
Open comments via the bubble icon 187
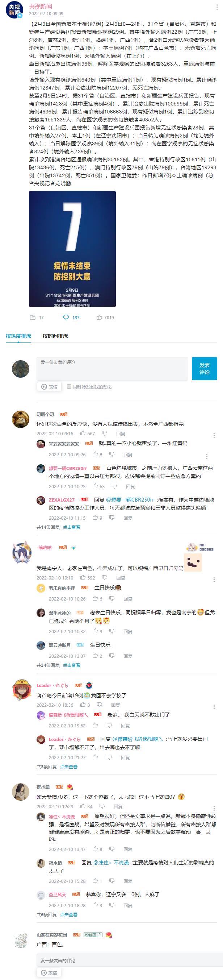click(71, 317)
